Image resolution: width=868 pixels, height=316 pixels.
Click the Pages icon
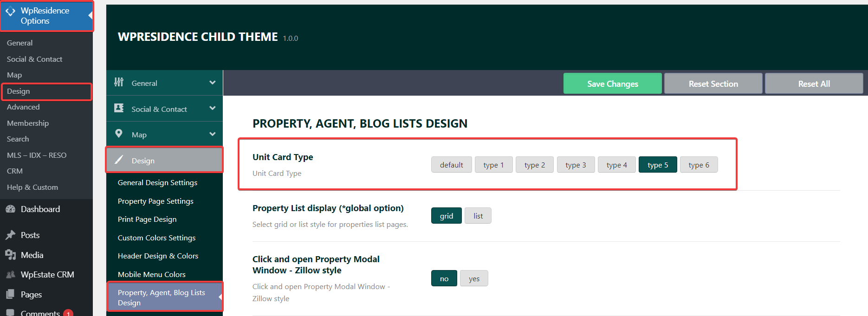click(x=10, y=294)
